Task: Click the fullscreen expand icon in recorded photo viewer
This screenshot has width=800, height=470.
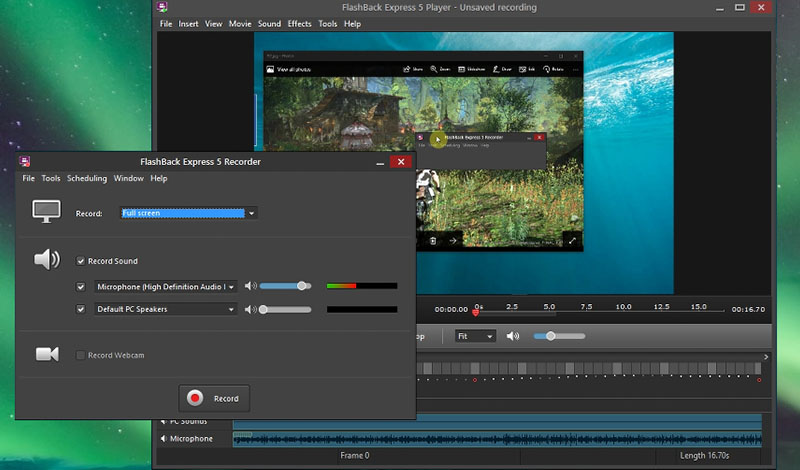Action: [572, 240]
